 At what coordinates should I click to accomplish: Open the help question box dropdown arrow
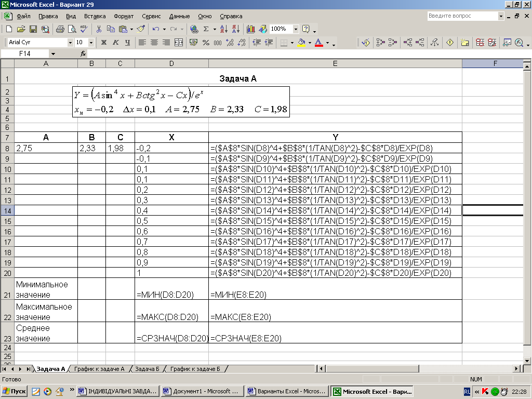pyautogui.click(x=501, y=16)
